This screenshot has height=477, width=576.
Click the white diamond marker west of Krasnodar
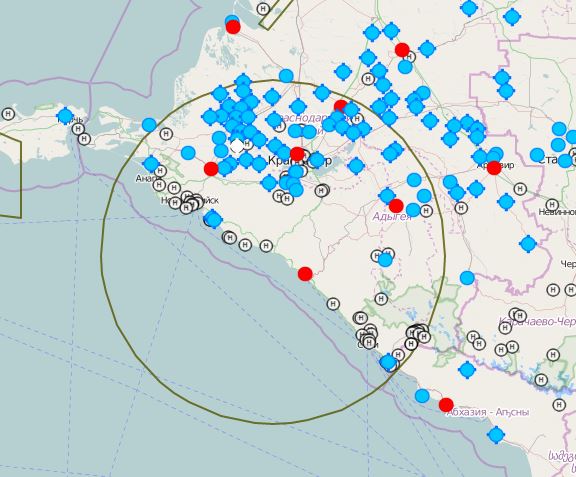pyautogui.click(x=237, y=146)
